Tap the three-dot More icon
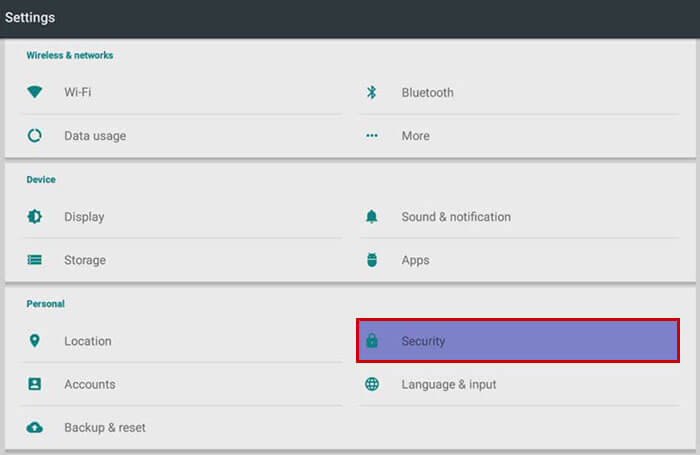The width and height of the screenshot is (700, 455). (x=371, y=136)
